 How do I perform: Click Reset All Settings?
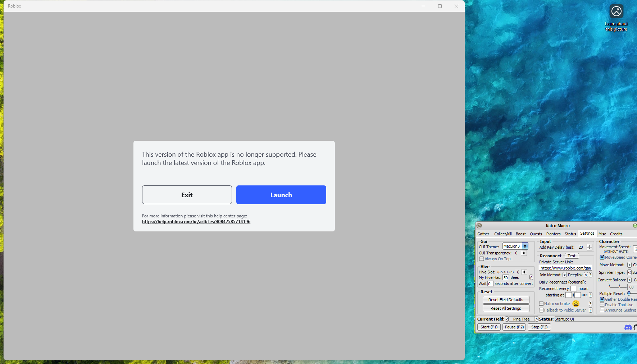pos(506,308)
